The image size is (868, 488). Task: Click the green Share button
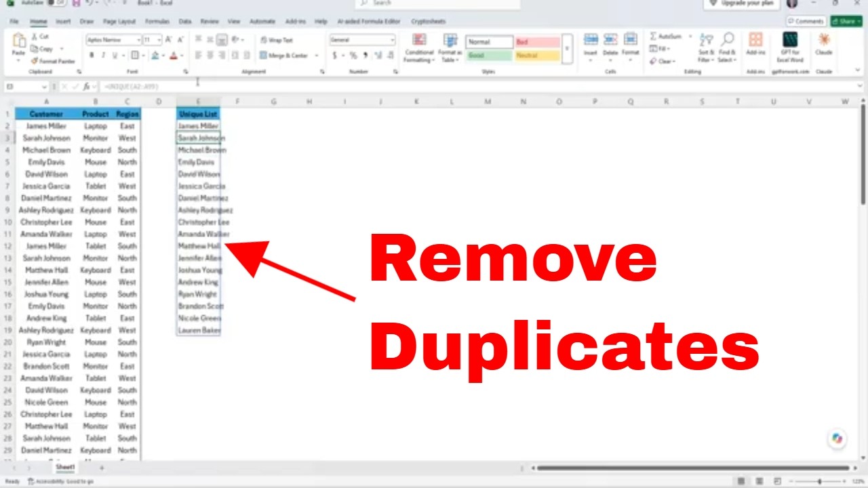(846, 22)
